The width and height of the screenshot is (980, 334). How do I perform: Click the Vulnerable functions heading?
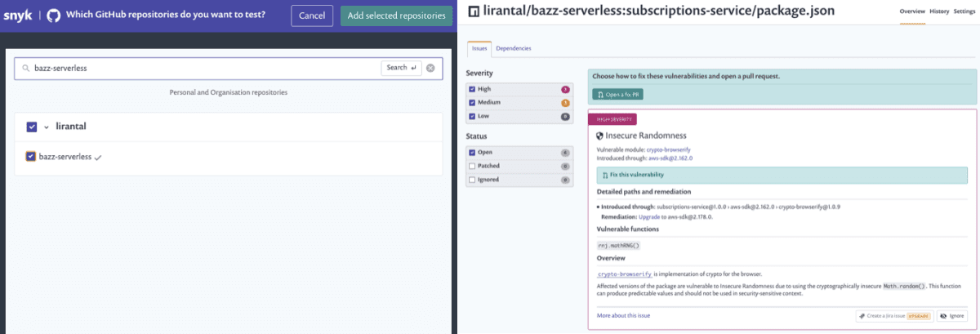628,230
